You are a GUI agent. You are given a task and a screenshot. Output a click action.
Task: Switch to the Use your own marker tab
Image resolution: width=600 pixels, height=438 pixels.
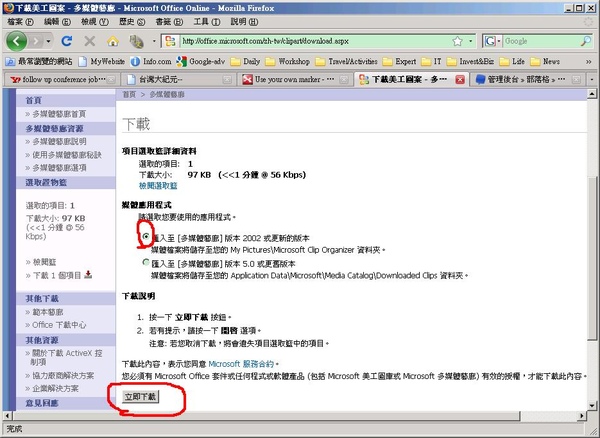pyautogui.click(x=295, y=80)
